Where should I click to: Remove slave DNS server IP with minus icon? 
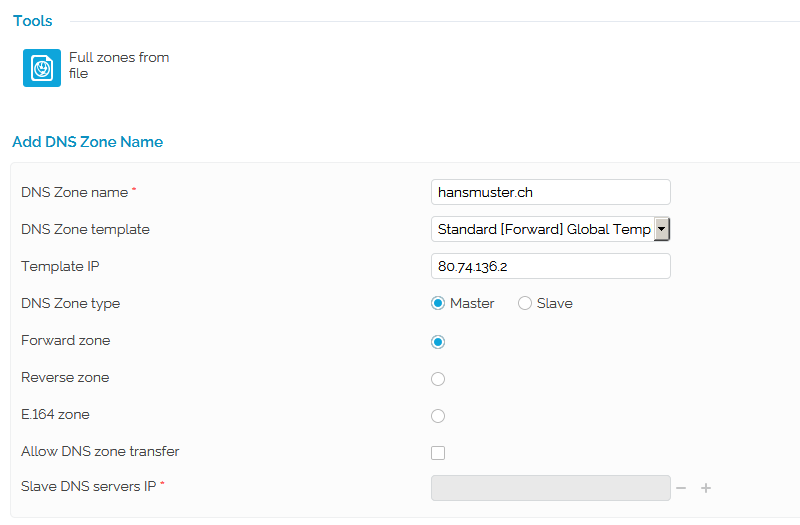pyautogui.click(x=681, y=488)
